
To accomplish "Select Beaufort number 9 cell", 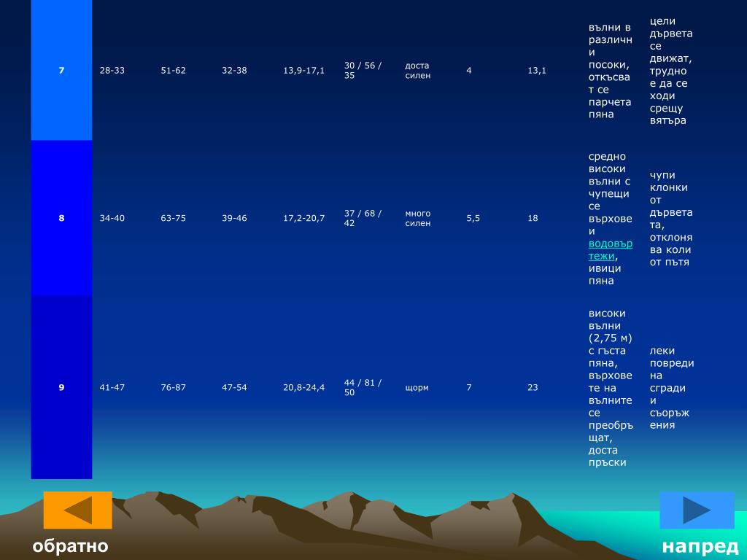I will (61, 387).
